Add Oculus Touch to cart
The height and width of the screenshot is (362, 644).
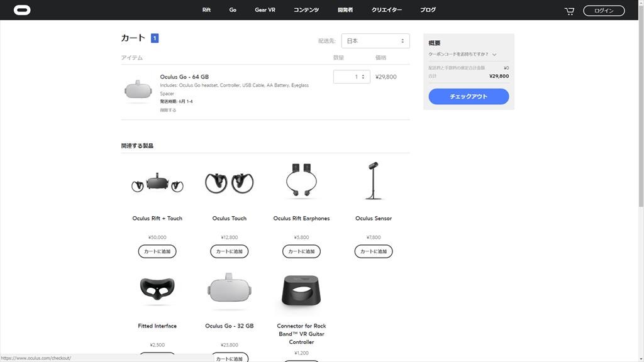tap(229, 251)
